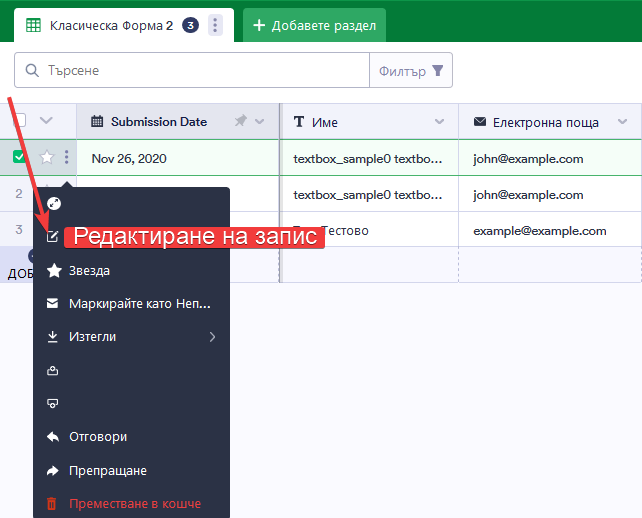Click the star icon beside Звезда

54,271
